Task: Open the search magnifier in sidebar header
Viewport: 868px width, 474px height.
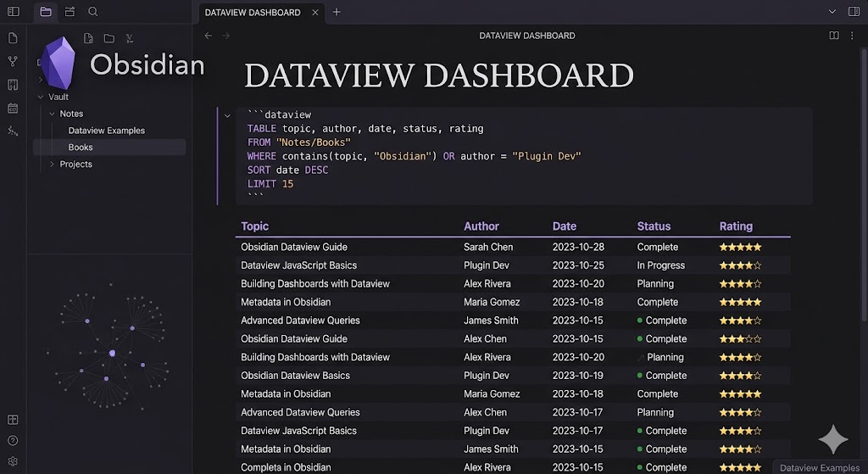Action: point(93,12)
